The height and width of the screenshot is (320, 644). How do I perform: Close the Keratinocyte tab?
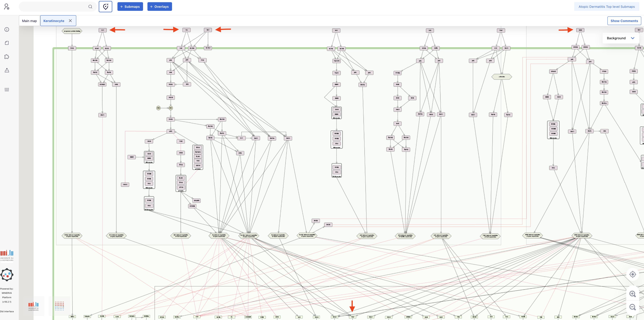70,21
